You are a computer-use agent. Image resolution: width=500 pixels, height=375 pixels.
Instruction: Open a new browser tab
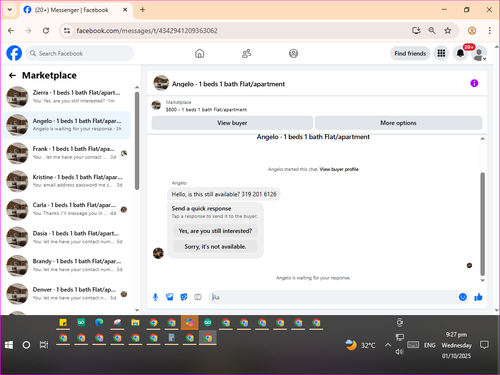point(143,10)
